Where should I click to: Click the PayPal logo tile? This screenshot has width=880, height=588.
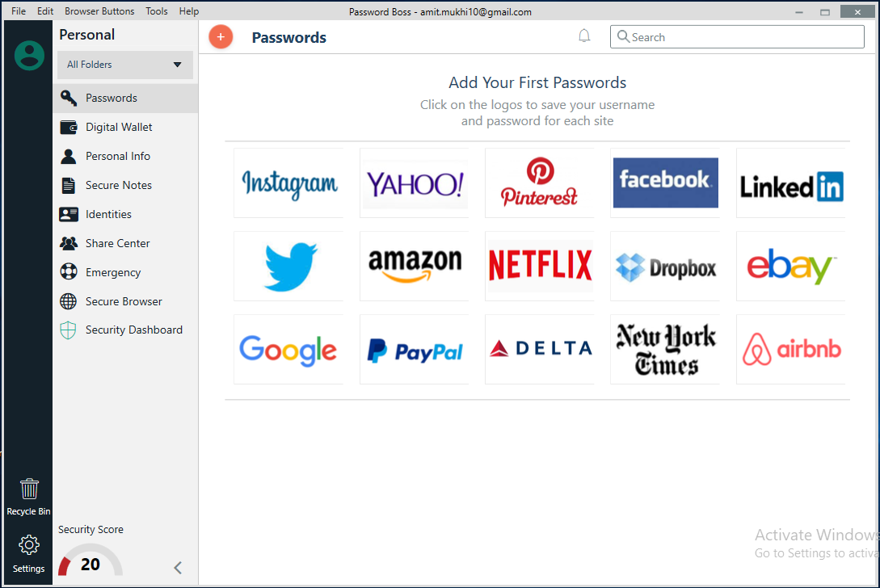[415, 349]
